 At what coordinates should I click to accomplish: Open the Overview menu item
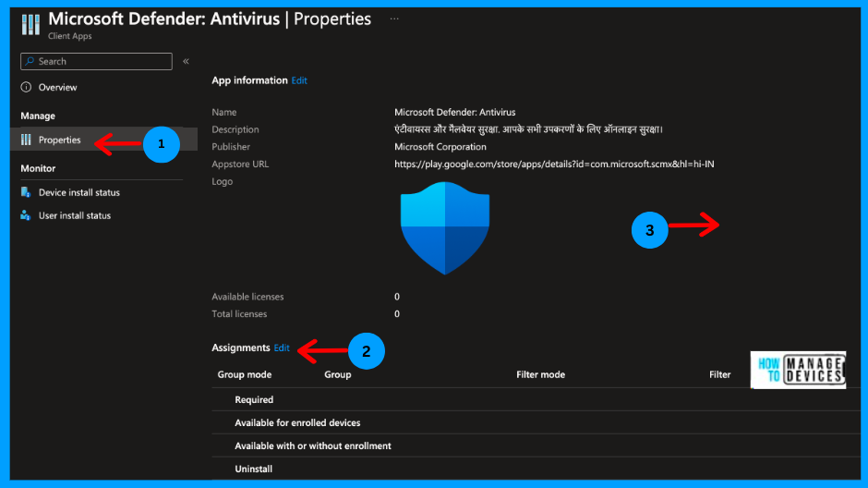(57, 88)
